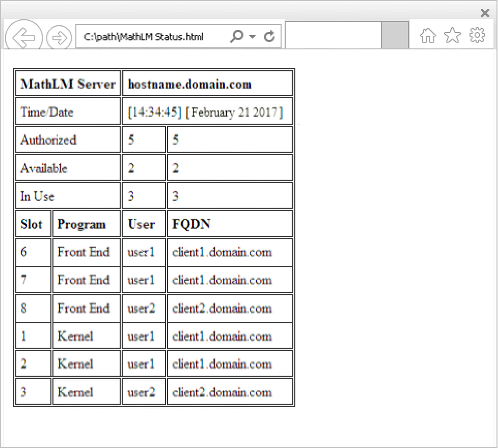Click the February 21 2017 timestamp cell

point(207,113)
